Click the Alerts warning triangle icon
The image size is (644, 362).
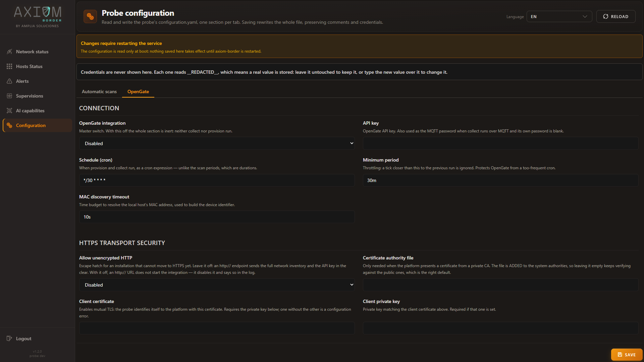[x=9, y=81]
